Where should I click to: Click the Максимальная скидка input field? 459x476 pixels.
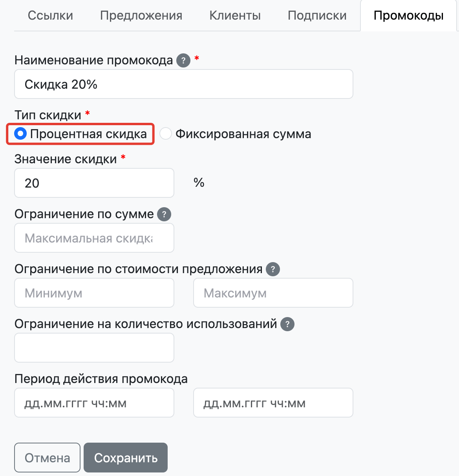point(94,238)
